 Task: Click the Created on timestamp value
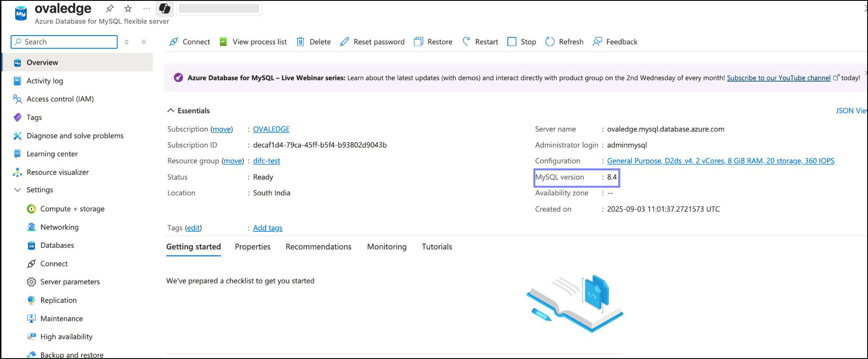coord(663,209)
